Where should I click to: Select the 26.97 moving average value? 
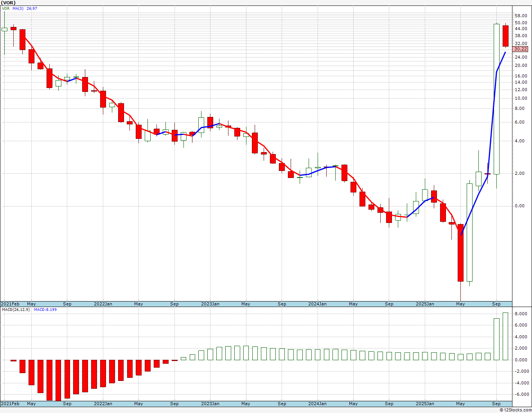32,8
